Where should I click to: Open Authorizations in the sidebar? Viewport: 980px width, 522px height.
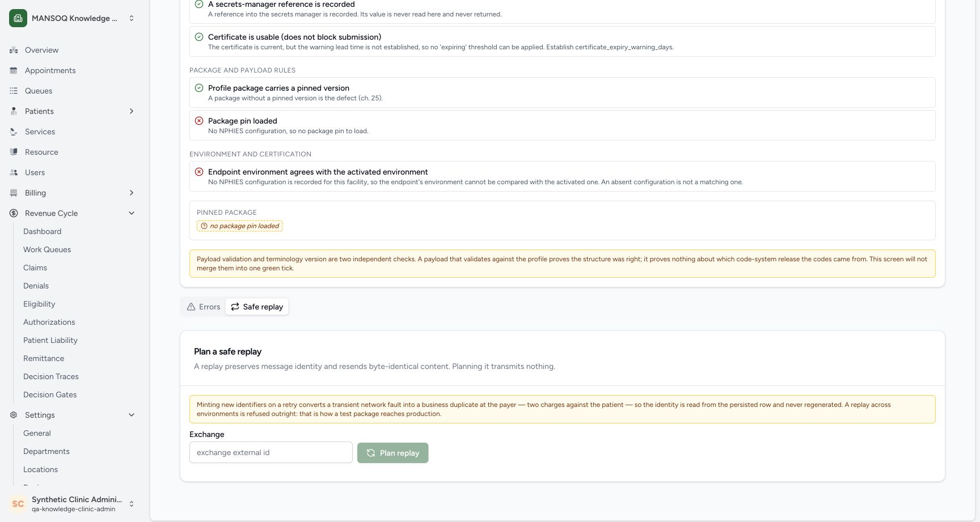49,322
